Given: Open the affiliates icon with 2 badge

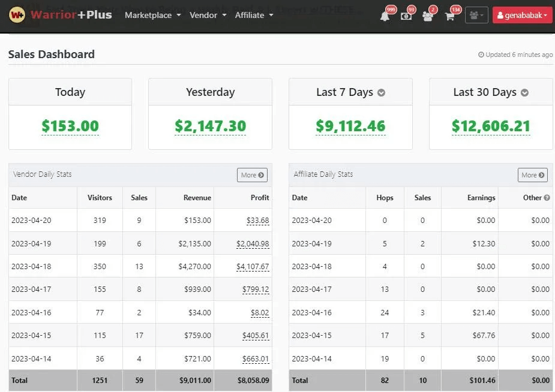Looking at the screenshot, I should tap(428, 15).
